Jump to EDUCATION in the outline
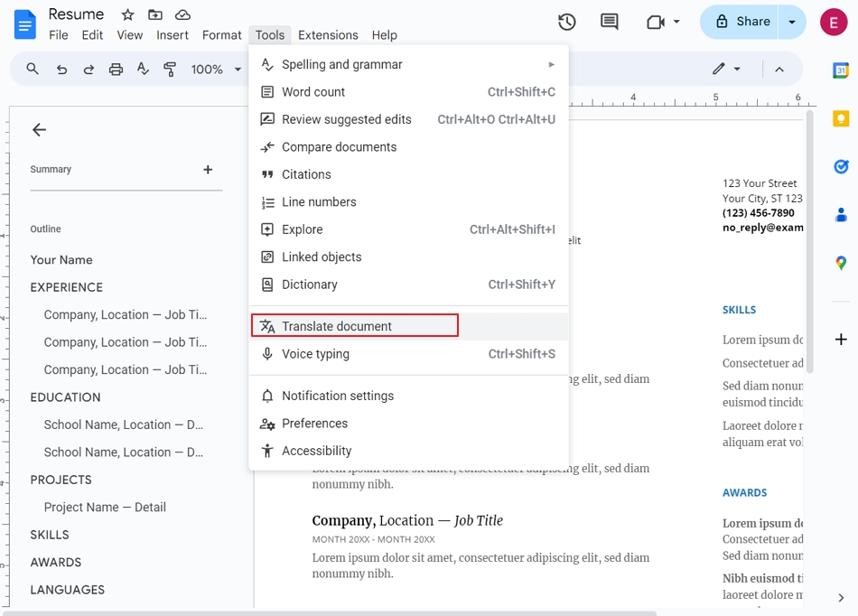This screenshot has height=616, width=858. [x=65, y=397]
